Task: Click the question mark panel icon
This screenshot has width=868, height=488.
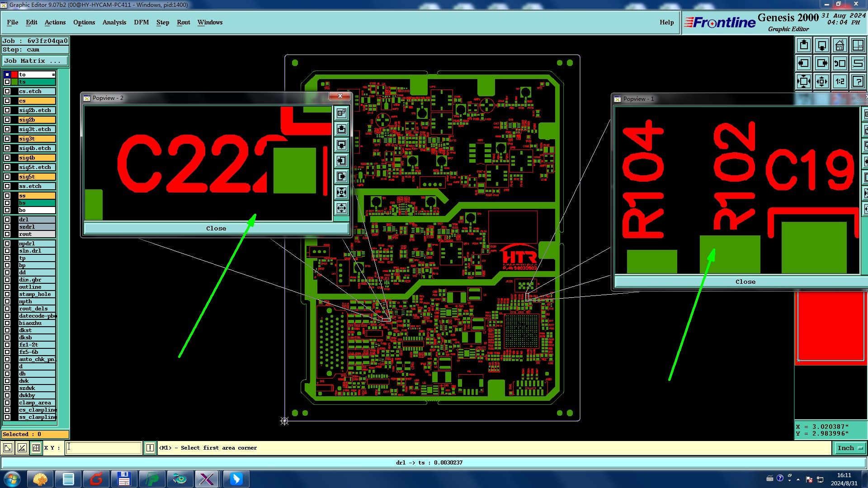Action: (x=858, y=81)
